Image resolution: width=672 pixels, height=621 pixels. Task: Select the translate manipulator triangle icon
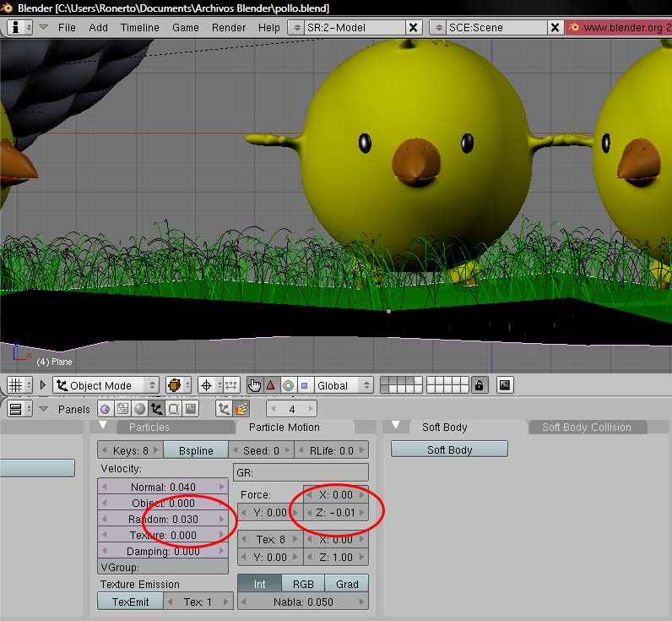coord(271,385)
